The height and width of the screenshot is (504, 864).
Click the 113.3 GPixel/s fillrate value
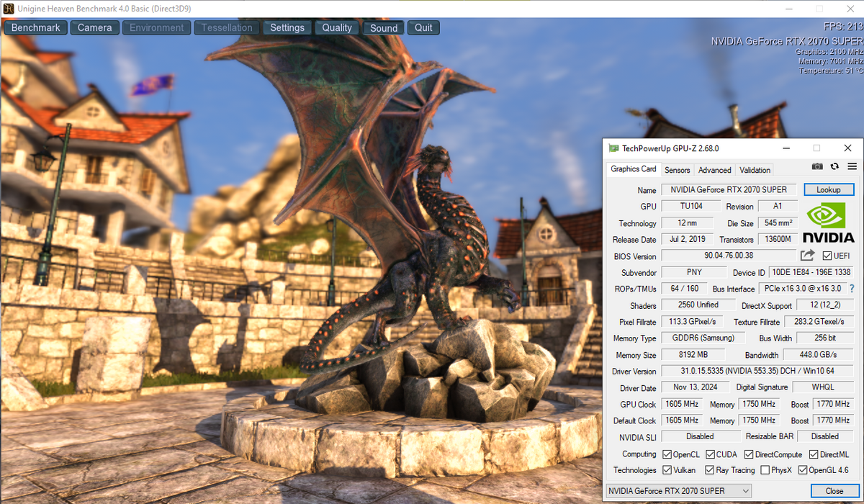click(x=693, y=321)
